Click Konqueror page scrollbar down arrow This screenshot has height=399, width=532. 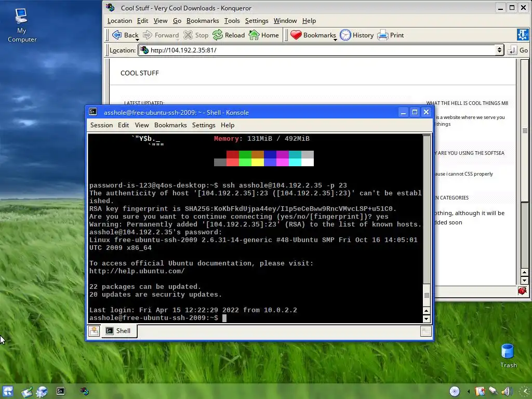tap(525, 281)
